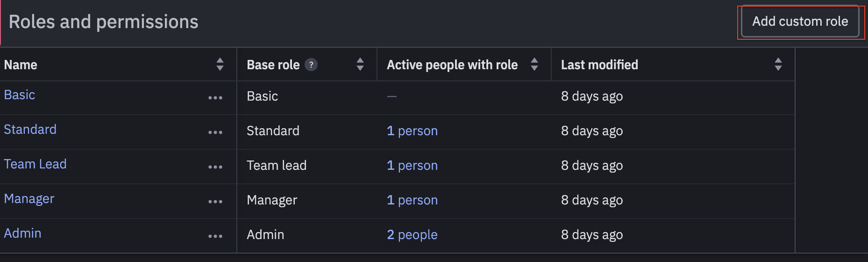The image size is (868, 262).
Task: Sort by Last modified column arrows
Action: [778, 64]
